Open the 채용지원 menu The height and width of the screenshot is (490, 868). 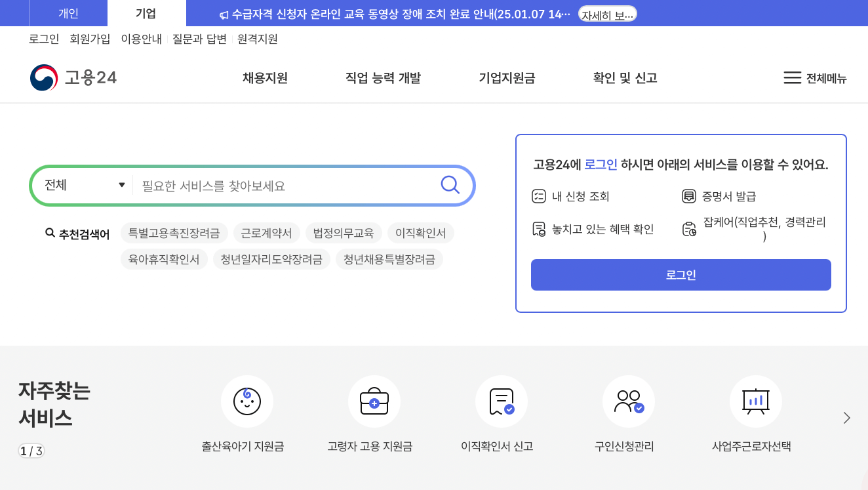(x=265, y=77)
